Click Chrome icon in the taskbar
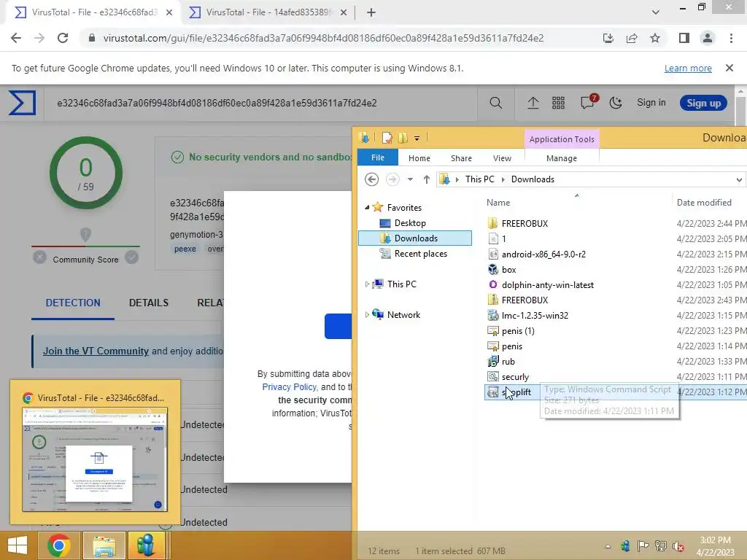747x560 pixels. [59, 545]
